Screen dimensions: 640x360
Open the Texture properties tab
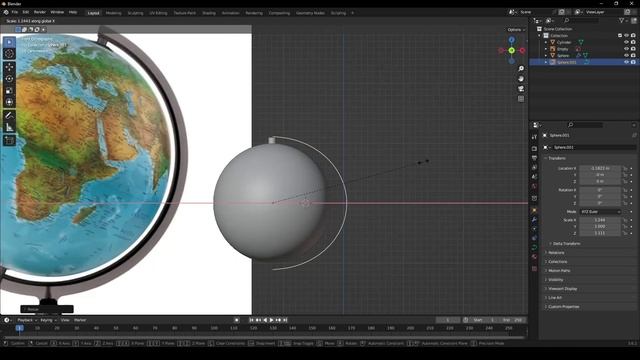[534, 269]
